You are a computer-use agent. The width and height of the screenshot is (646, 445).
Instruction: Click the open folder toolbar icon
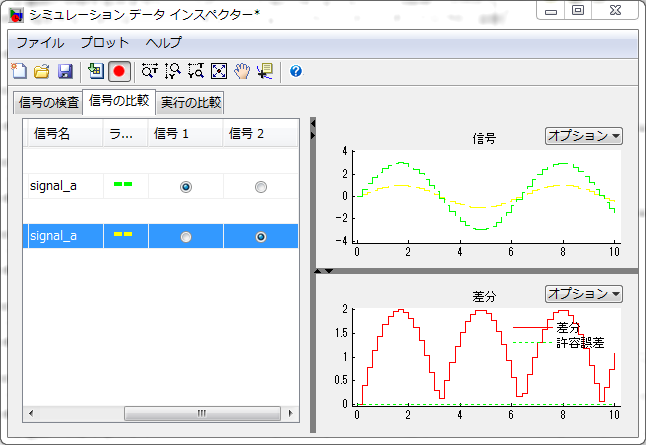tap(42, 71)
